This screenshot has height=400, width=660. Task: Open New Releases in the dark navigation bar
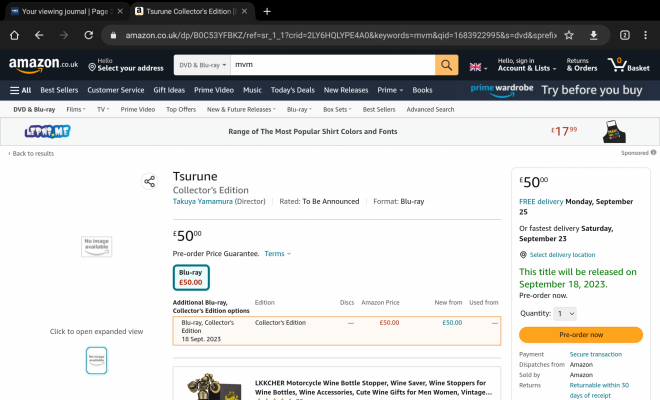[346, 90]
